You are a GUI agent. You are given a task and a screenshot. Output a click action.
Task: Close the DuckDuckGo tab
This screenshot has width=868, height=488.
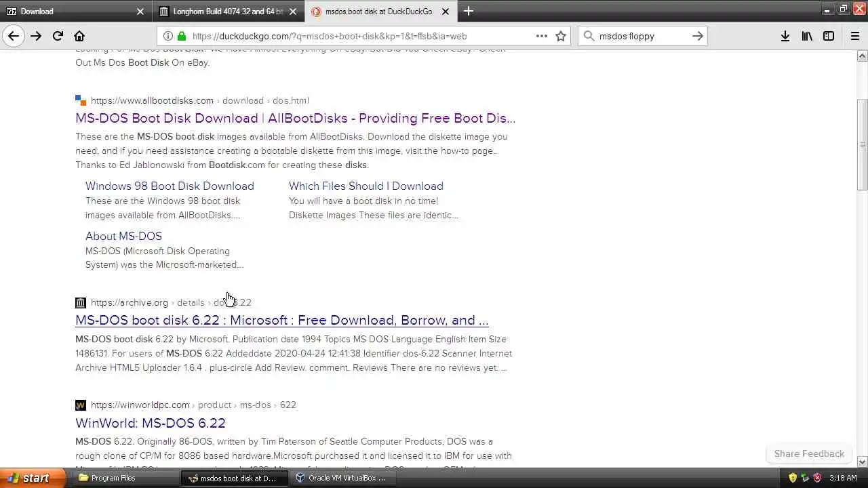446,12
